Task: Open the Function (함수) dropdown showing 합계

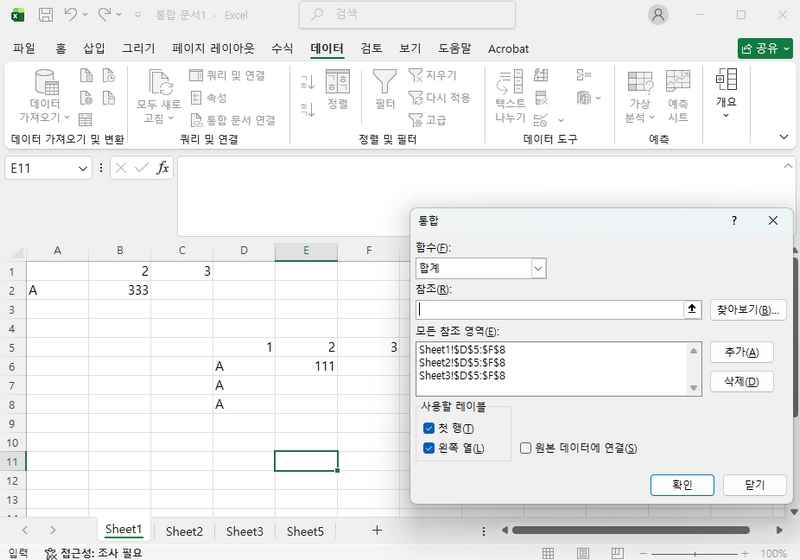Action: click(481, 268)
